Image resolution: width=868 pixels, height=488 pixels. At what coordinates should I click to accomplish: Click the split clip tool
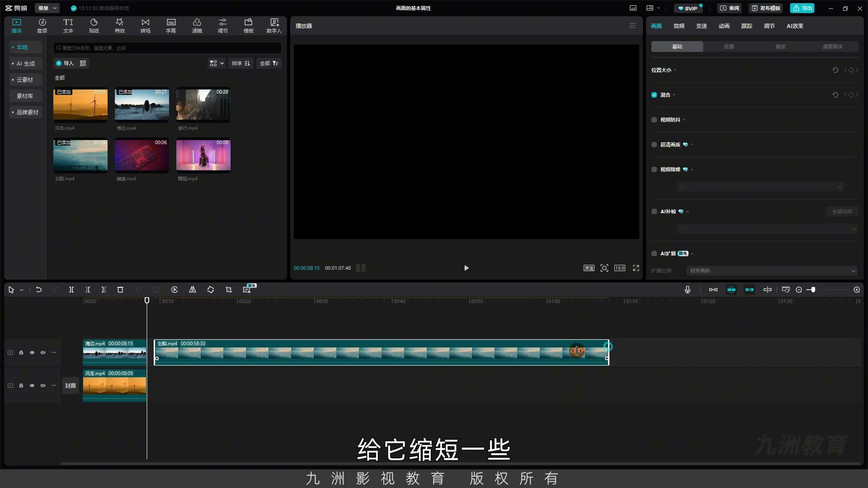(x=71, y=290)
